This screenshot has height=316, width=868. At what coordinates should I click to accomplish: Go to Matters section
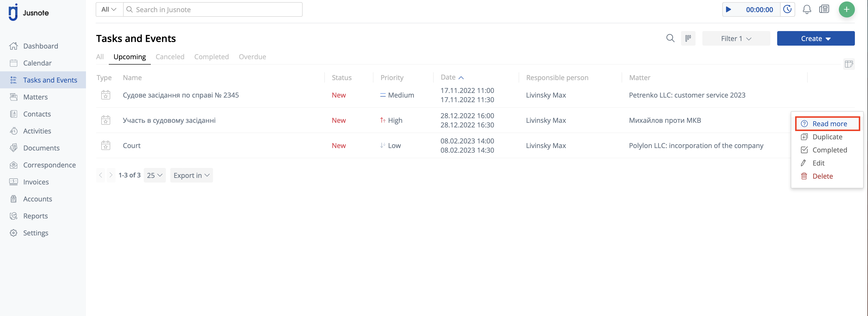click(35, 97)
